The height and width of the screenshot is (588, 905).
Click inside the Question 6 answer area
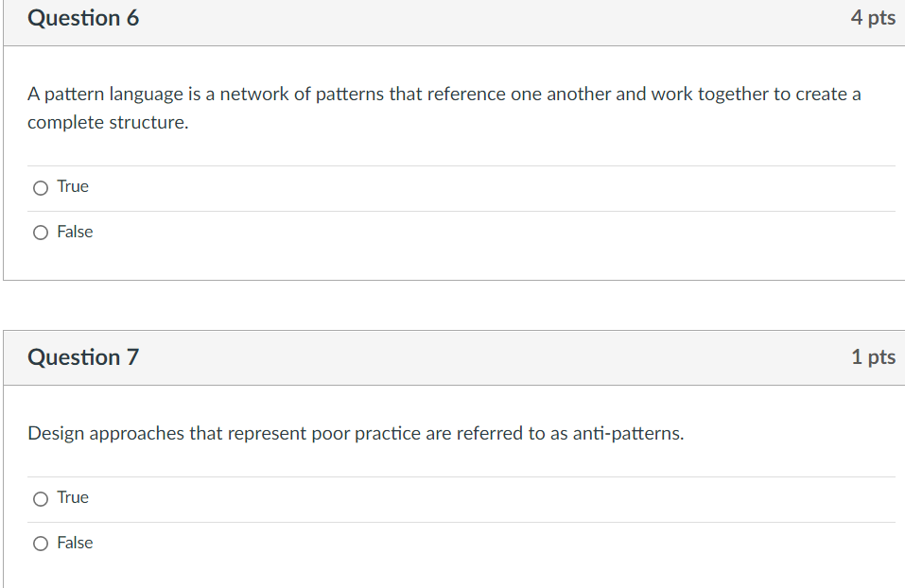[x=454, y=208]
